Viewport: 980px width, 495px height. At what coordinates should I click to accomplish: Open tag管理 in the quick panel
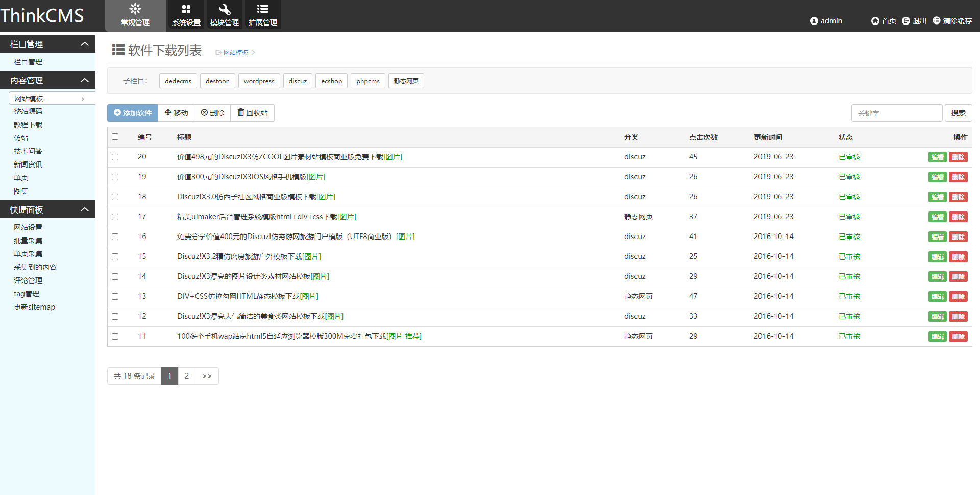[27, 294]
